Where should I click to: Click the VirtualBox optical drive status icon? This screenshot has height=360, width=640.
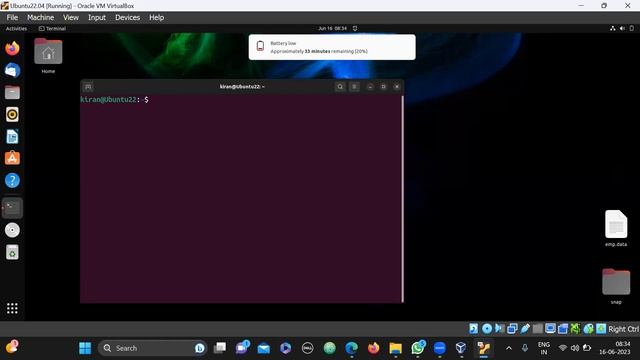tap(487, 328)
